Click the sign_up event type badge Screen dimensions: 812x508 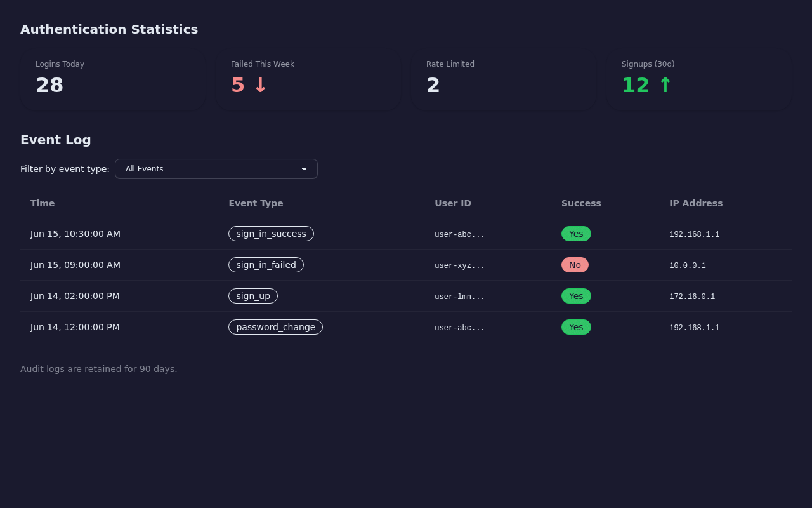click(253, 295)
